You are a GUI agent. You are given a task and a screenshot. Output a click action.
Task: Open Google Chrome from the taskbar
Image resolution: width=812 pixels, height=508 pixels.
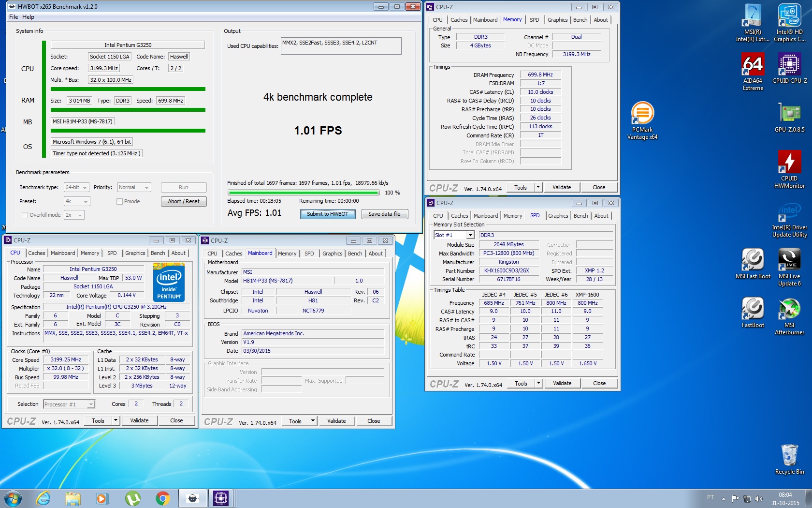[162, 498]
